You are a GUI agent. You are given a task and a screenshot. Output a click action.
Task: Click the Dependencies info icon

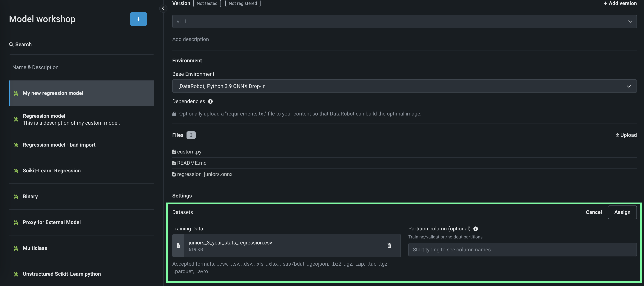[x=210, y=101]
